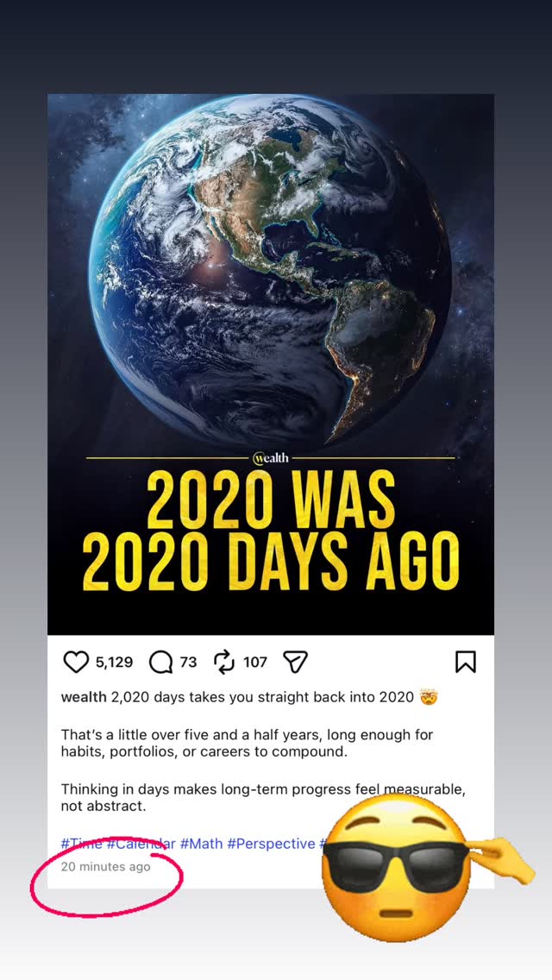This screenshot has height=980, width=552.
Task: Open the #Calendar hashtag
Action: coord(141,844)
